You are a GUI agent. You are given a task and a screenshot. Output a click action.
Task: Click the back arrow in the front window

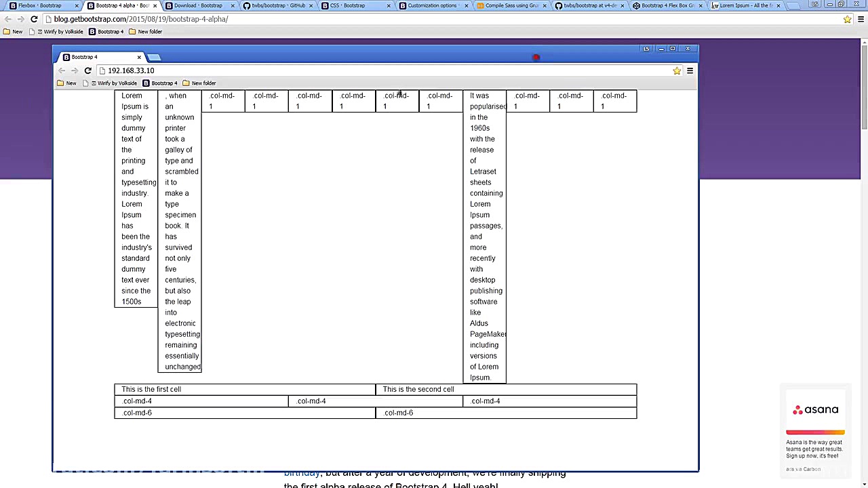62,70
